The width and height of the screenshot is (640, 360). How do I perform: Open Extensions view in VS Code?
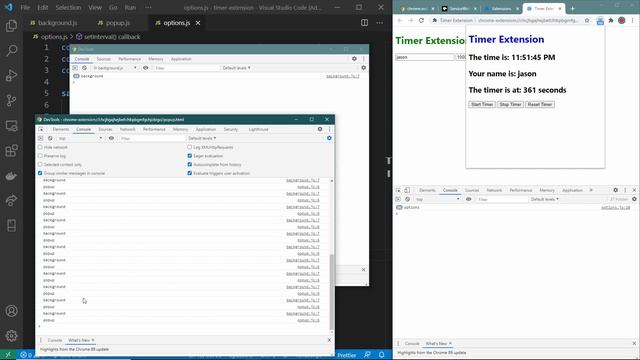click(11, 151)
